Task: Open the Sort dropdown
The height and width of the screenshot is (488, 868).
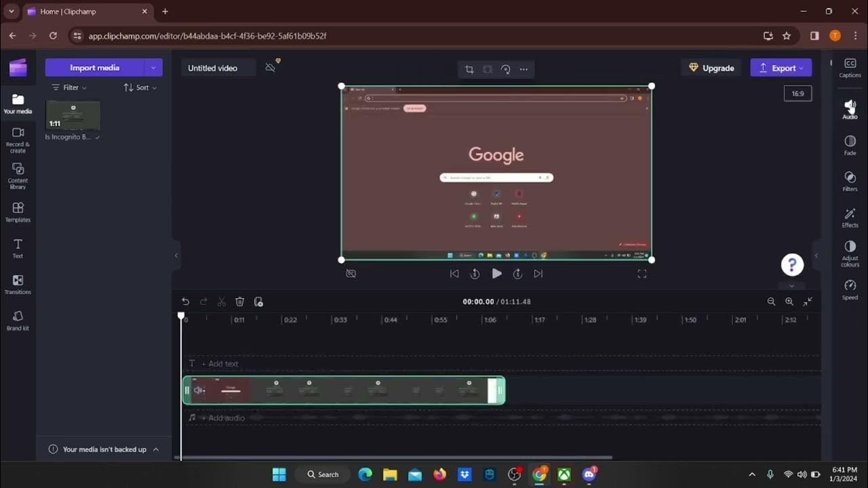Action: click(140, 87)
